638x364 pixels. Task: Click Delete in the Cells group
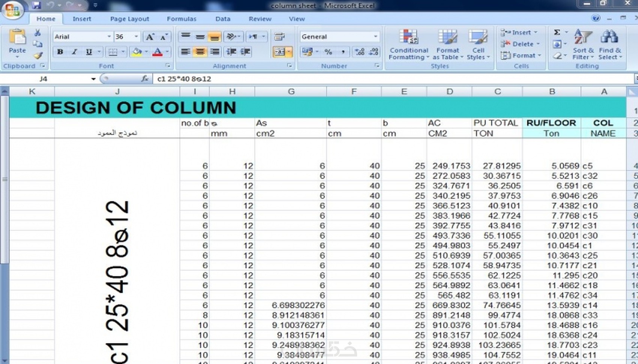click(520, 44)
